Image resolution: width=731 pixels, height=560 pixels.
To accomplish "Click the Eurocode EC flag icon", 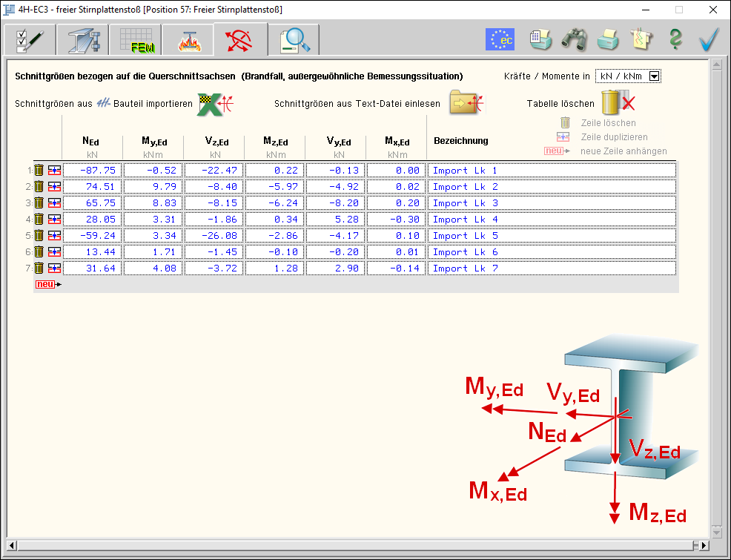I will 500,39.
